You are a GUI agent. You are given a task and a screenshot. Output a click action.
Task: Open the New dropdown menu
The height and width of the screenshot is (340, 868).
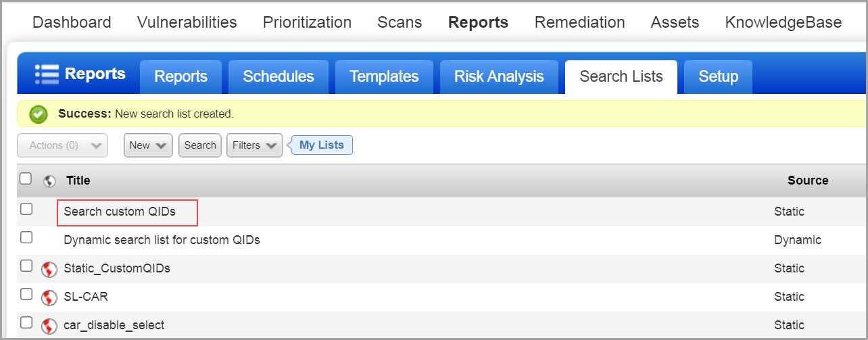coord(148,145)
